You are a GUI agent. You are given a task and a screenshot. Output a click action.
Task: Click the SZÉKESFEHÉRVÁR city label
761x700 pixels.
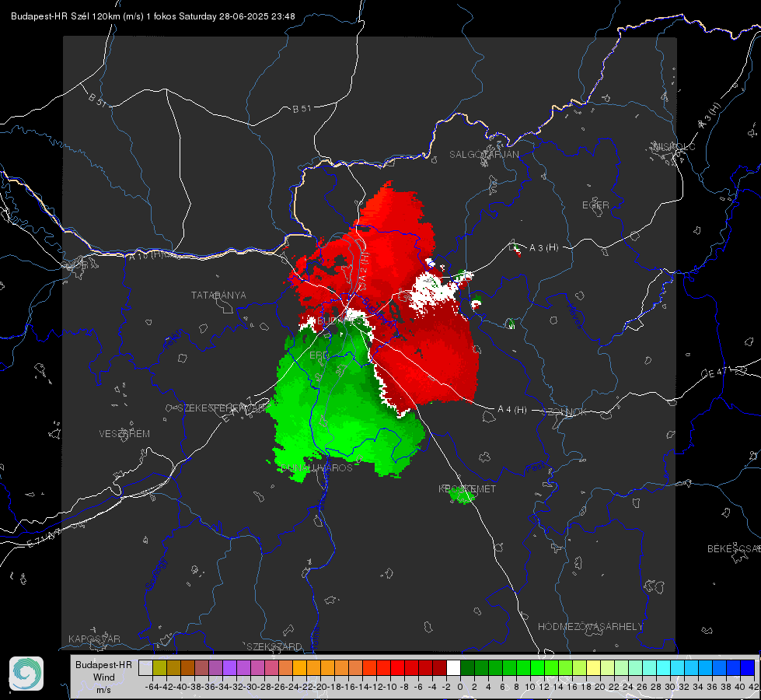(x=223, y=408)
